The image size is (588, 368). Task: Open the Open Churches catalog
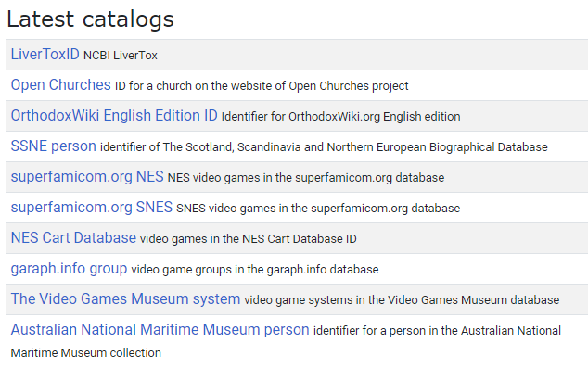point(61,85)
